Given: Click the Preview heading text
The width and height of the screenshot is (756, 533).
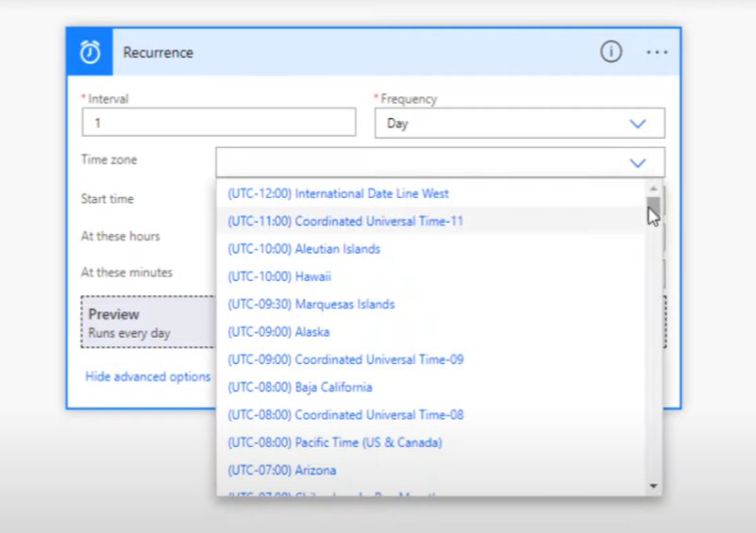Looking at the screenshot, I should [x=114, y=314].
